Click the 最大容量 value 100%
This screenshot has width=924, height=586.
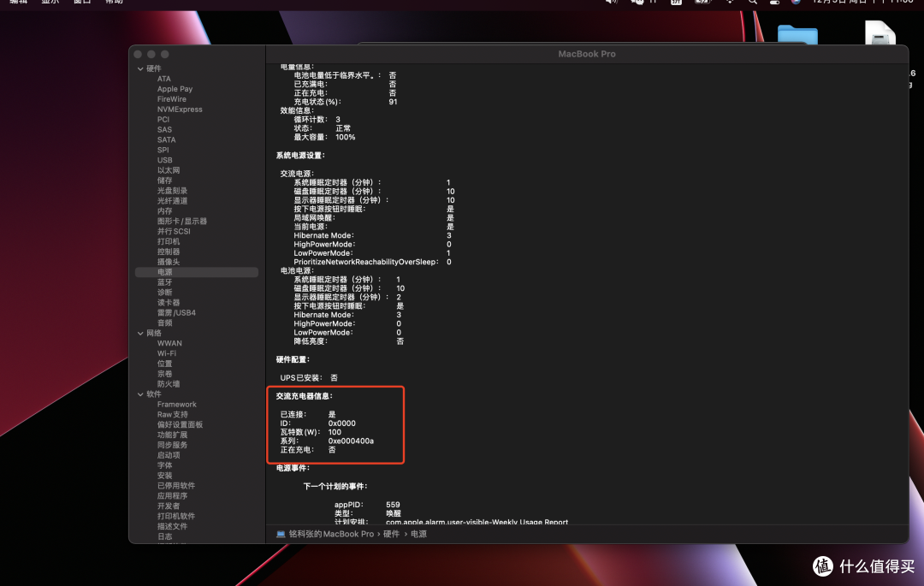[346, 137]
